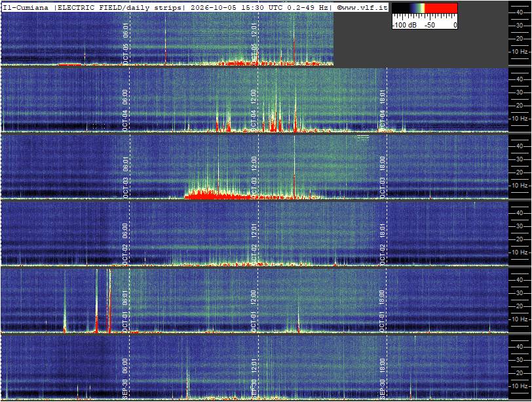Click the OCT-03 18:00 time marker
Image resolution: width=532 pixels, height=402 pixels.
(x=383, y=177)
